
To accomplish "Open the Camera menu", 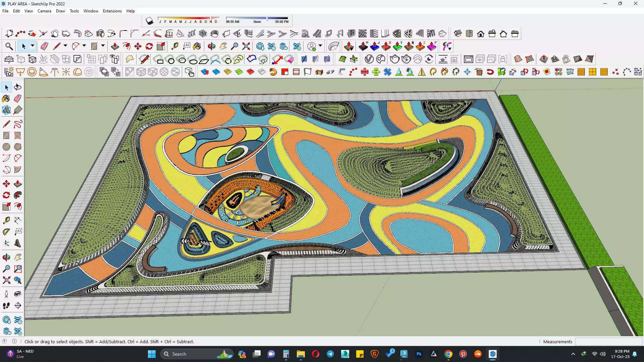I will (44, 11).
